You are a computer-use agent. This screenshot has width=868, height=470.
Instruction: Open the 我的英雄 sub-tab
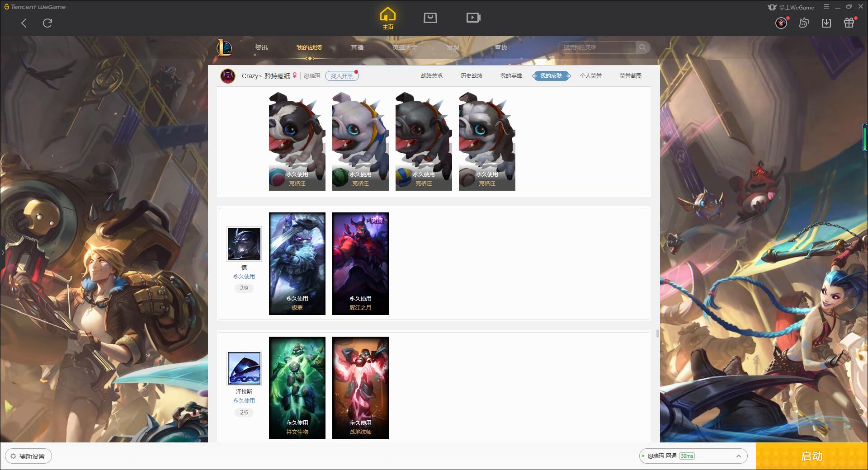tap(511, 76)
